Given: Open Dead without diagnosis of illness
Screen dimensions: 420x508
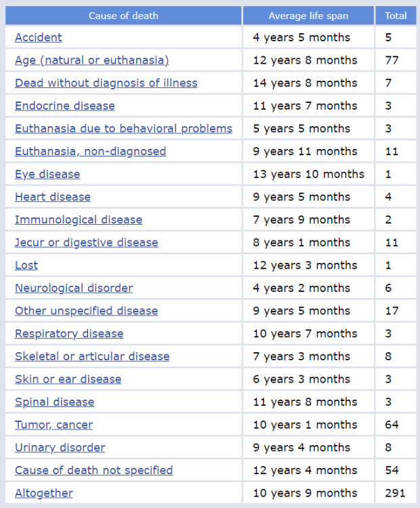Looking at the screenshot, I should 106,83.
